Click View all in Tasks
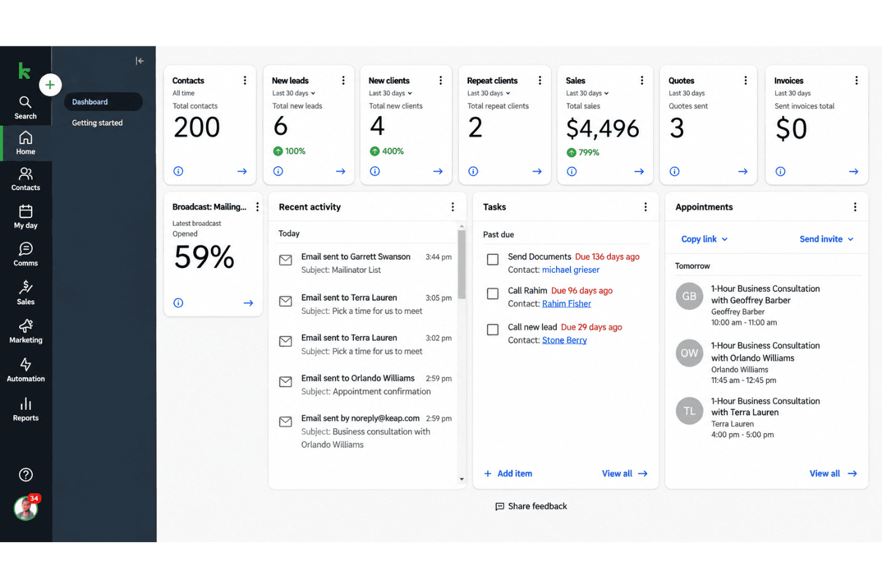 [625, 474]
